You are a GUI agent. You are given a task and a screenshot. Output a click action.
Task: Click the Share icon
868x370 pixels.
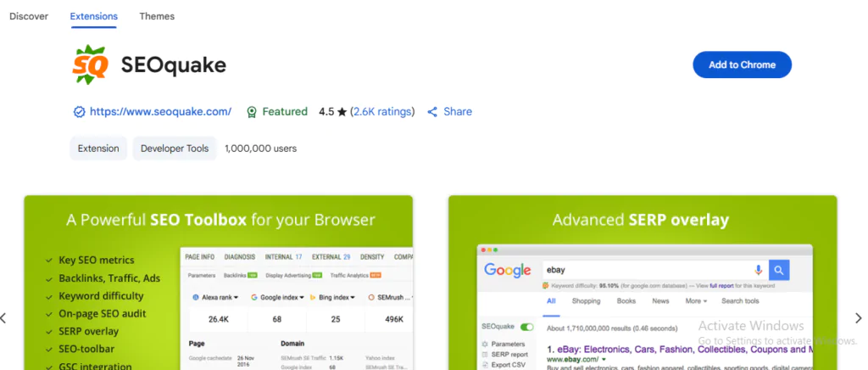(x=432, y=112)
